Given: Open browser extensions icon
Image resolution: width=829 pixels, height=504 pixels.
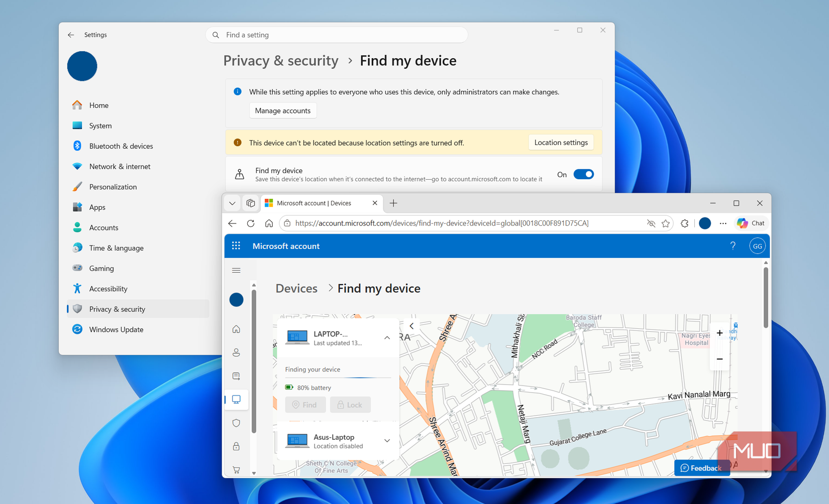Looking at the screenshot, I should (x=684, y=223).
